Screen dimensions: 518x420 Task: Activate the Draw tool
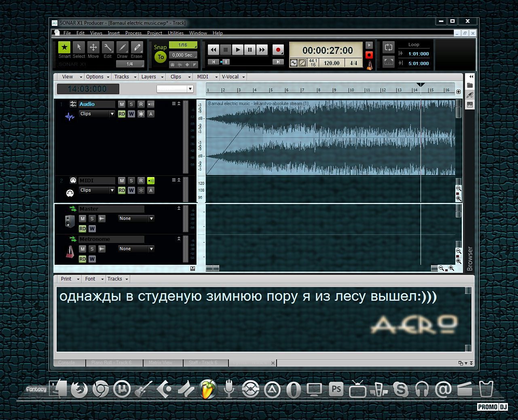tap(122, 48)
